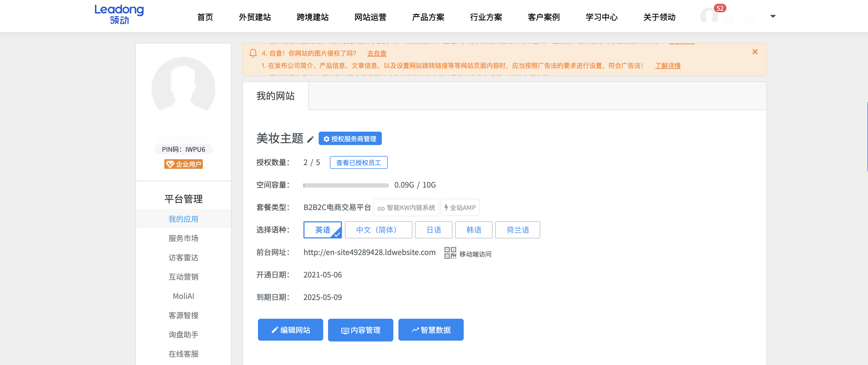Open 学习中心 navigation item
Screen dimensions: 868x365
(x=601, y=17)
